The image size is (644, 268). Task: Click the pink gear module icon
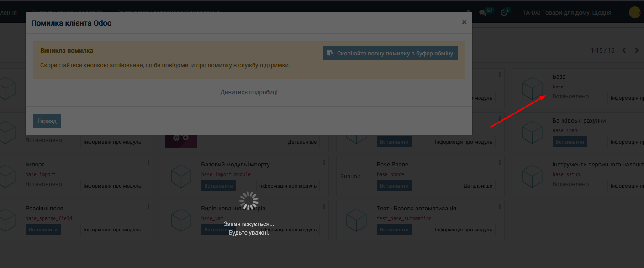coord(181,141)
